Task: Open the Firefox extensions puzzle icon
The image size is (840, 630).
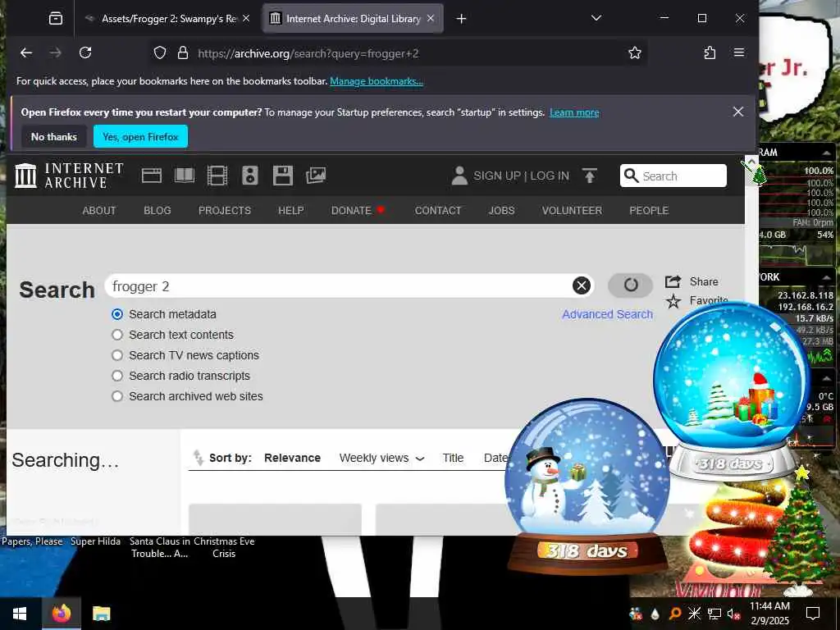Action: [x=710, y=52]
